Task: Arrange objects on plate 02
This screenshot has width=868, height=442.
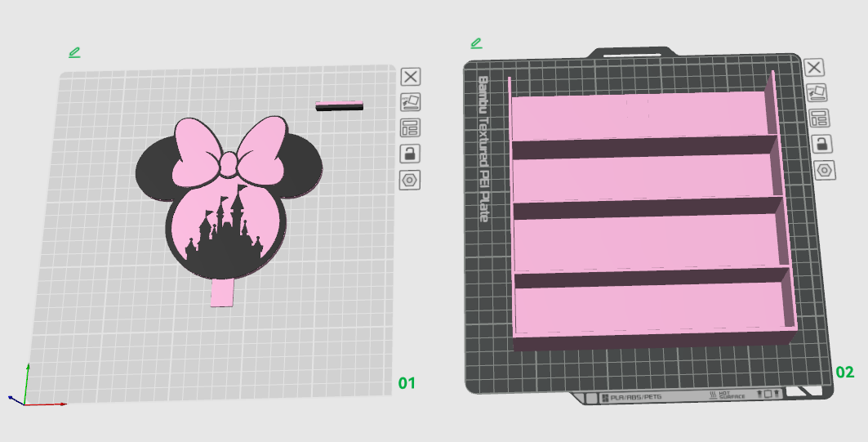Action: click(819, 118)
